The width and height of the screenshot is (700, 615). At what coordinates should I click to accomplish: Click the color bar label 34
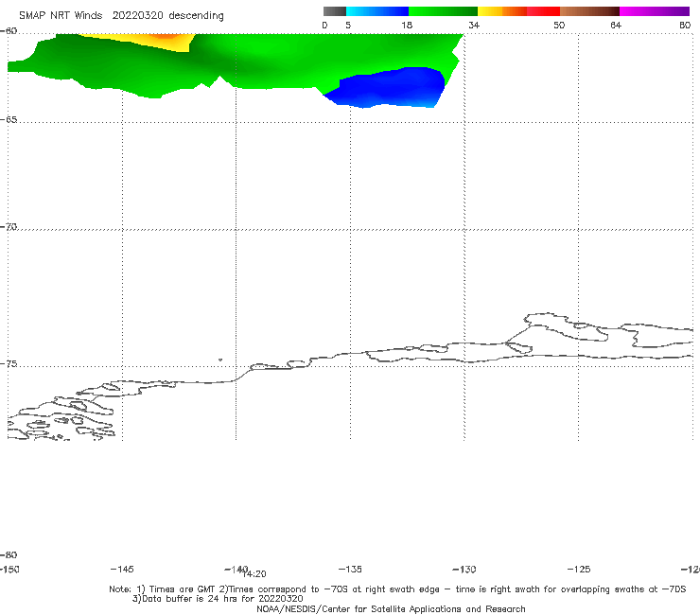coord(474,26)
